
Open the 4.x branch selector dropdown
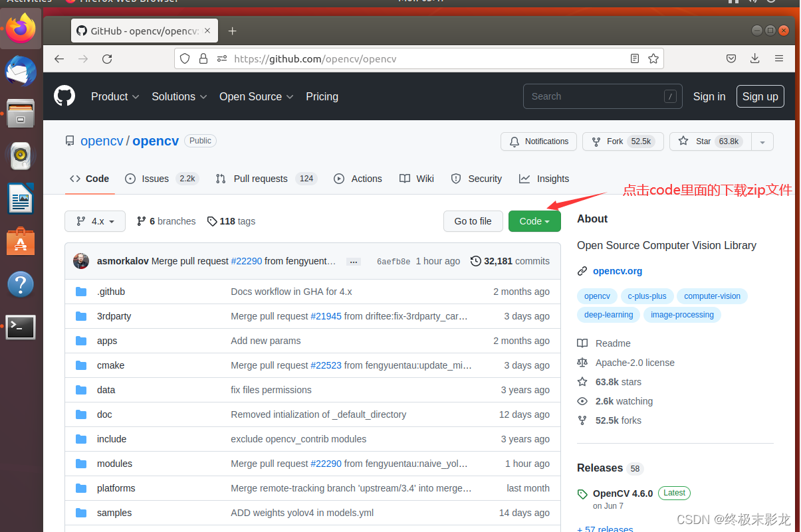coord(95,221)
